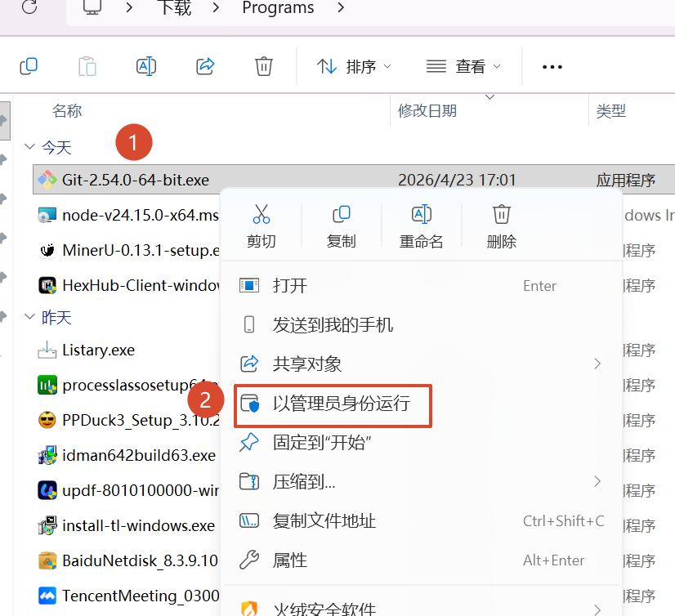
Task: Collapse the 昨天 group
Action: click(30, 317)
